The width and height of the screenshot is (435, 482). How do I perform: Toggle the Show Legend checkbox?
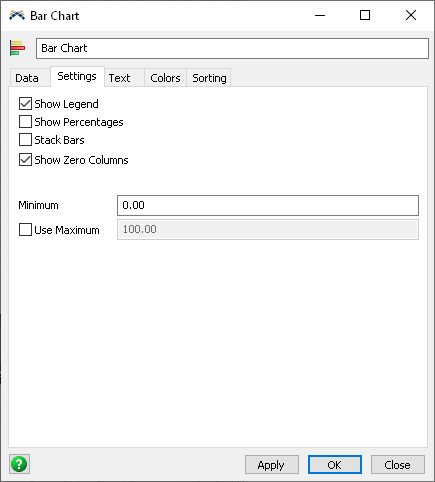[x=25, y=104]
